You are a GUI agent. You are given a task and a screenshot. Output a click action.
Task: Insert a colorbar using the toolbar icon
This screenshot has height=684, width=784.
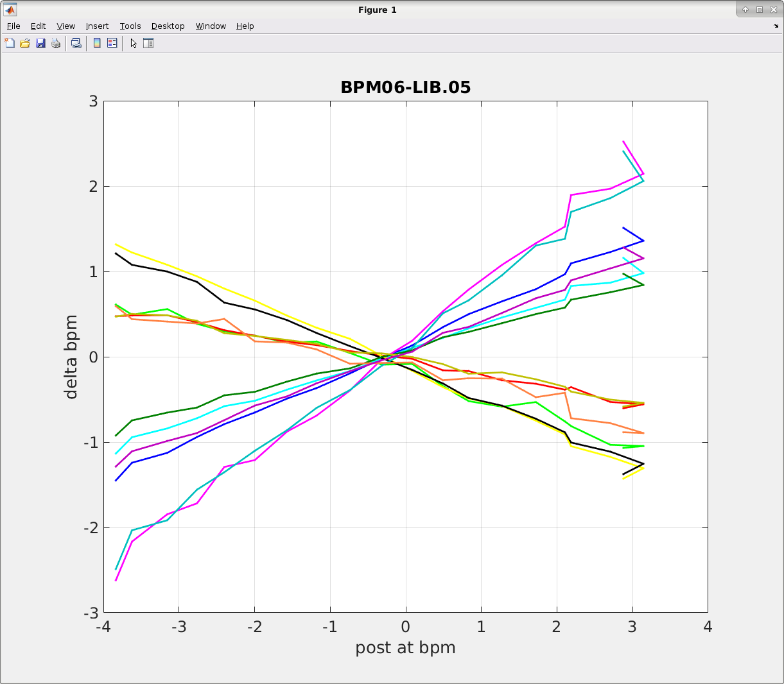tap(97, 43)
